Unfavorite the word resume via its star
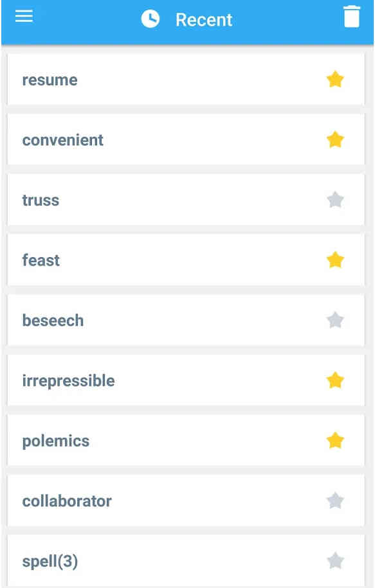The image size is (375, 588). tap(335, 80)
